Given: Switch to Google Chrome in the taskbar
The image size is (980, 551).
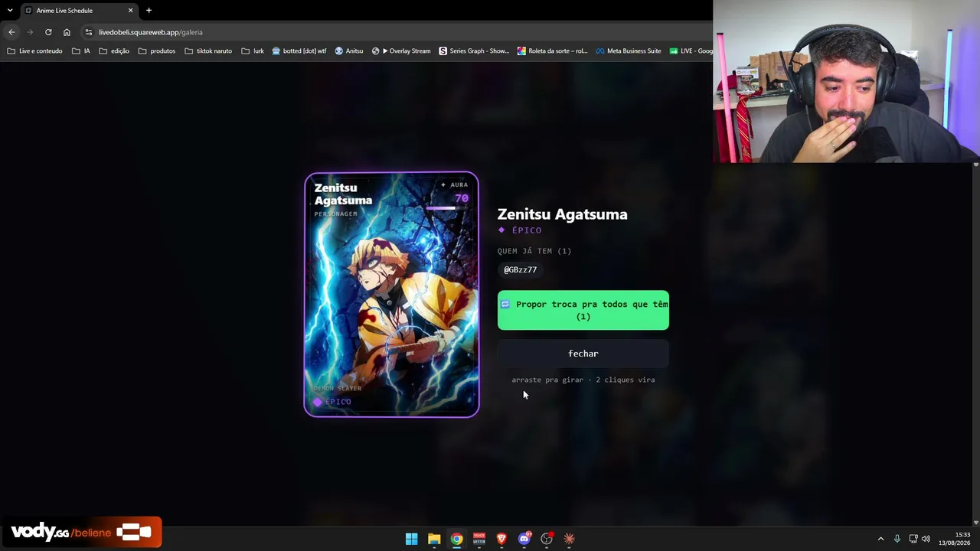Looking at the screenshot, I should pos(456,539).
